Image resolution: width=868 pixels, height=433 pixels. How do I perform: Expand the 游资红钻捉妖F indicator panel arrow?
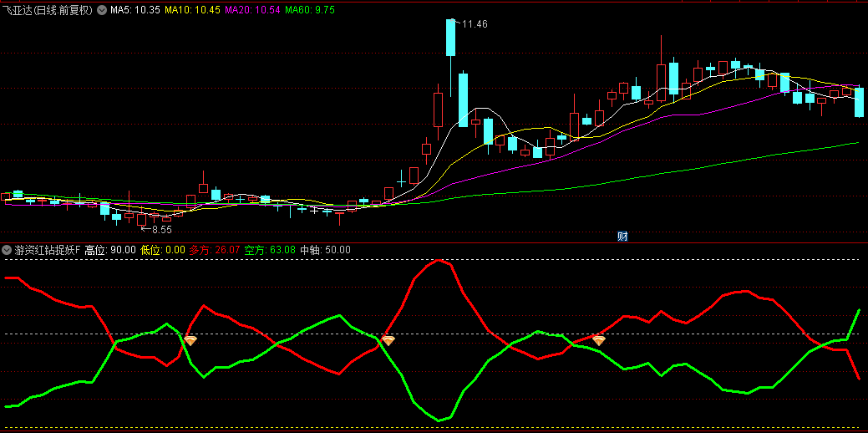click(7, 250)
